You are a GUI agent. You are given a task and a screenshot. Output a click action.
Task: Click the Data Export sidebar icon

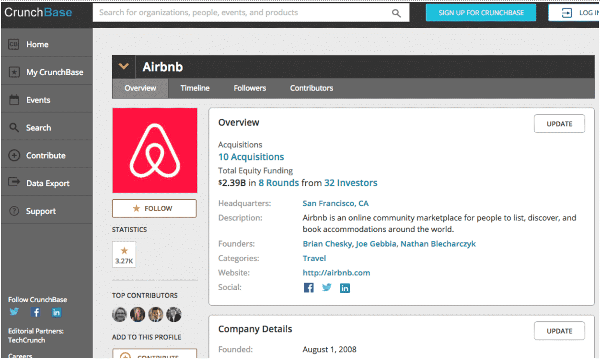[x=14, y=183]
